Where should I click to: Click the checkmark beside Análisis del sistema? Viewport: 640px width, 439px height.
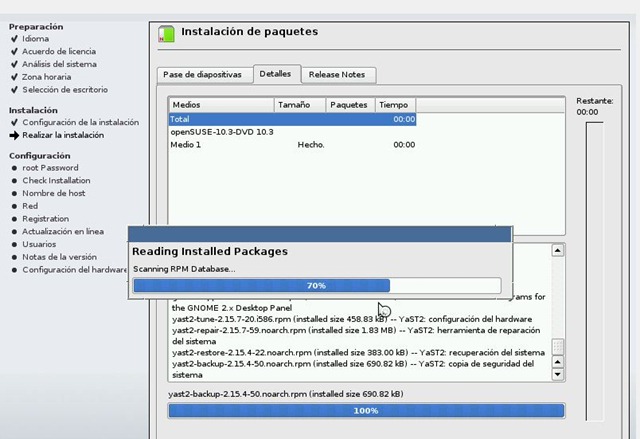tap(14, 64)
